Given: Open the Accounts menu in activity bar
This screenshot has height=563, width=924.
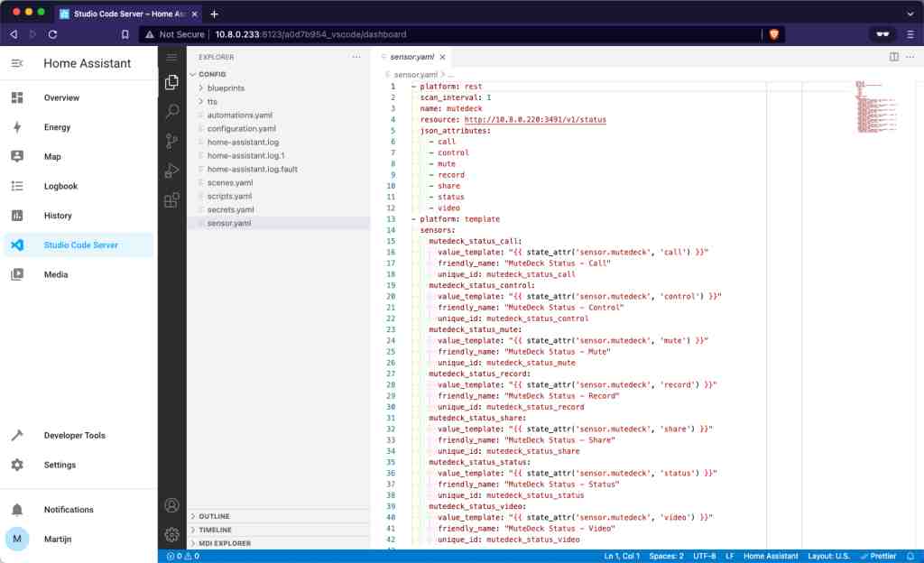Looking at the screenshot, I should (x=171, y=505).
